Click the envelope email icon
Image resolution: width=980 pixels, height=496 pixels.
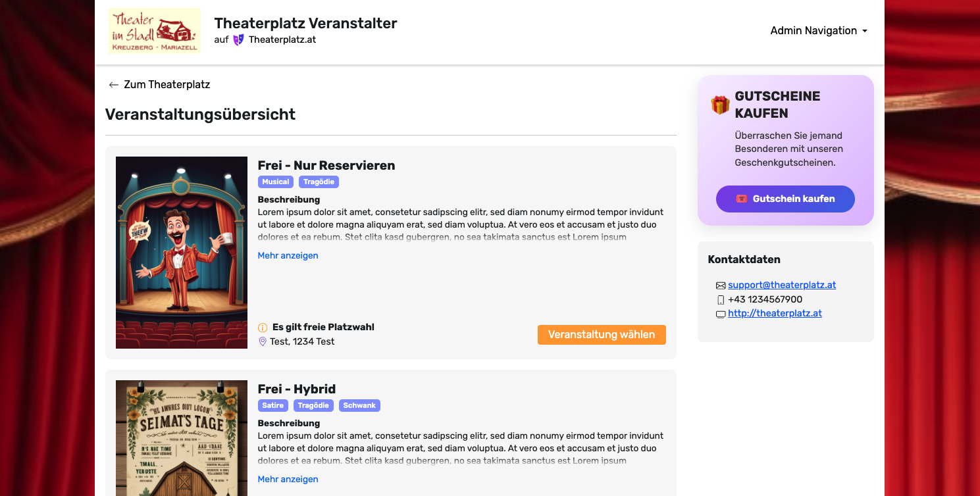tap(721, 285)
